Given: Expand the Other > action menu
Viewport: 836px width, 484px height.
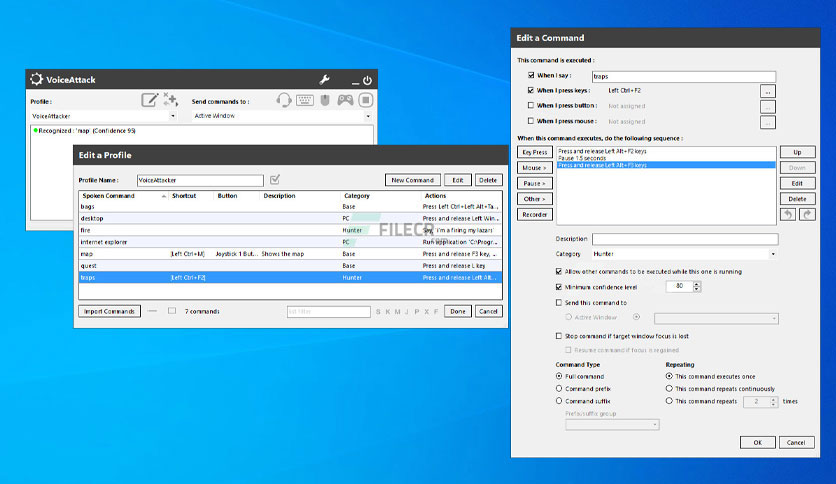Looking at the screenshot, I should (x=534, y=199).
